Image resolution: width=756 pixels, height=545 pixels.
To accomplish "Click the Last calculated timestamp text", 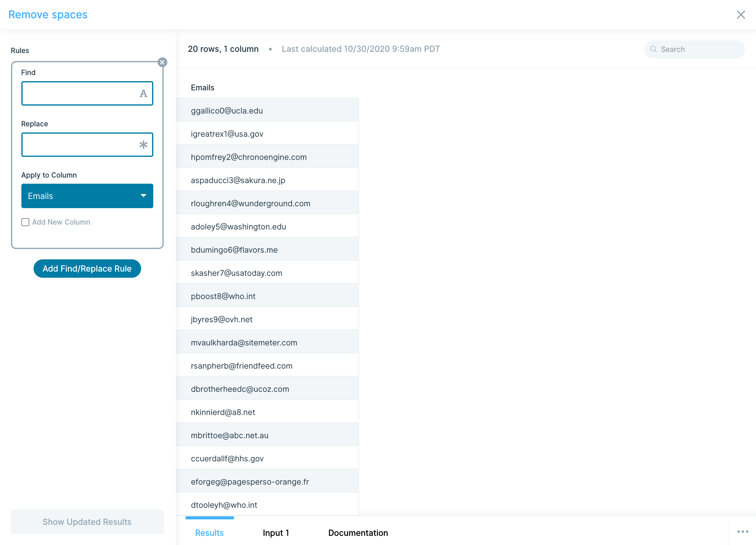I will click(x=361, y=49).
